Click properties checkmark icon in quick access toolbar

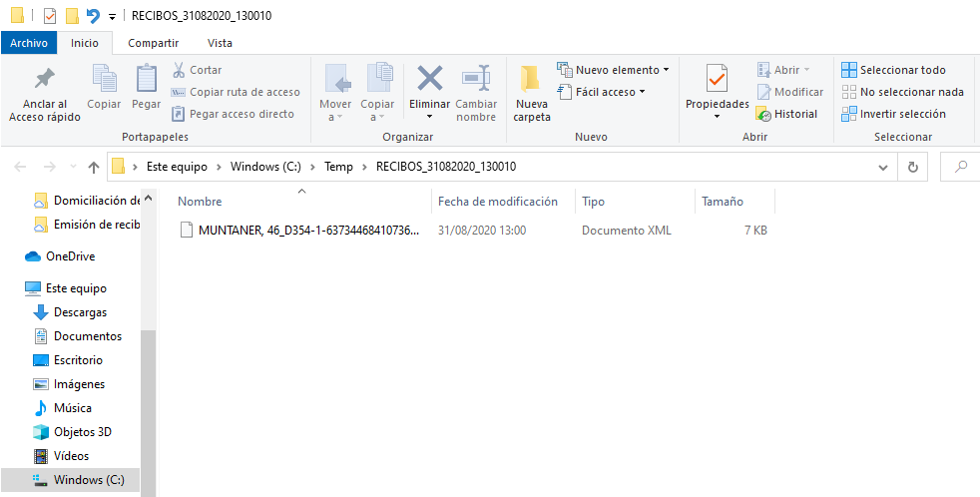50,15
